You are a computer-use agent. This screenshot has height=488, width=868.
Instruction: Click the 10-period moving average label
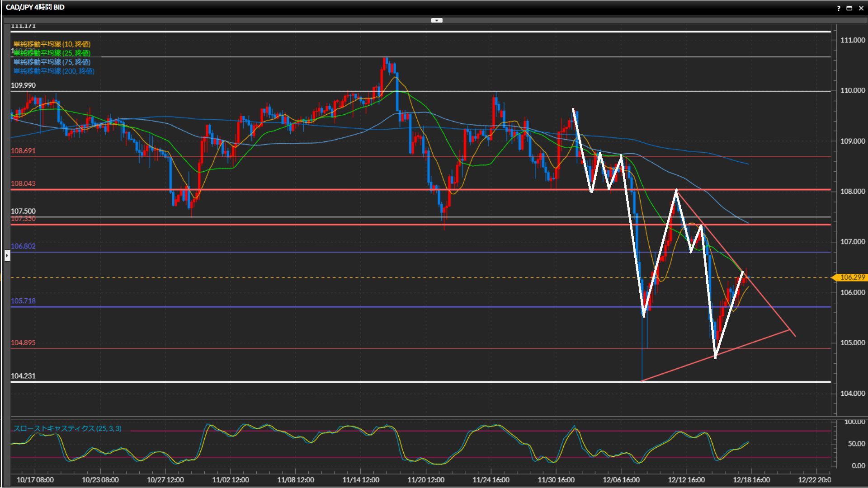52,44
